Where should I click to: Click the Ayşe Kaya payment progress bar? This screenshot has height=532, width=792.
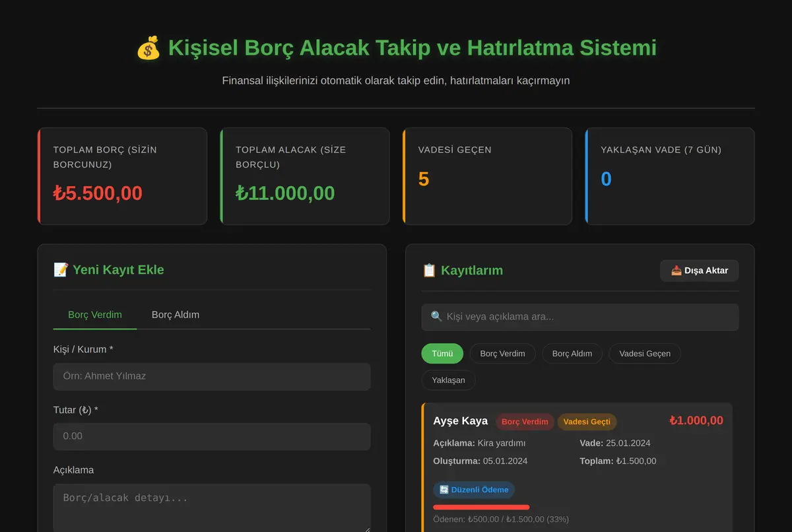click(482, 507)
